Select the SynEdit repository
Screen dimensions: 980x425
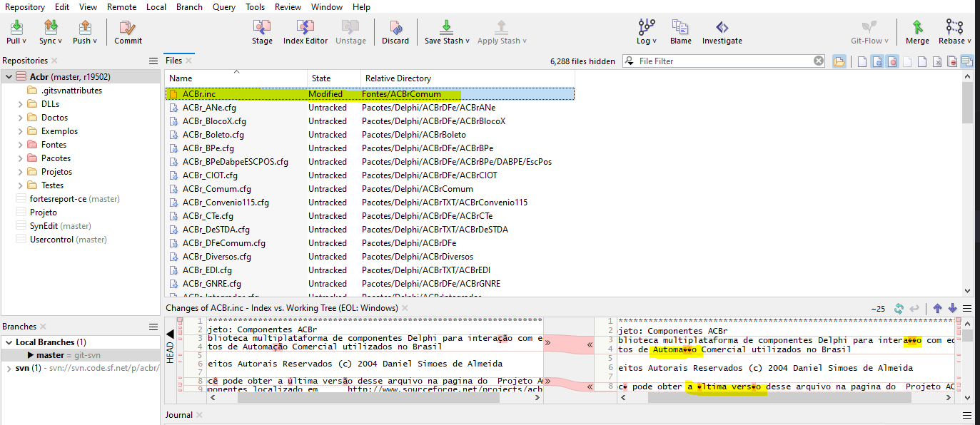click(x=60, y=226)
